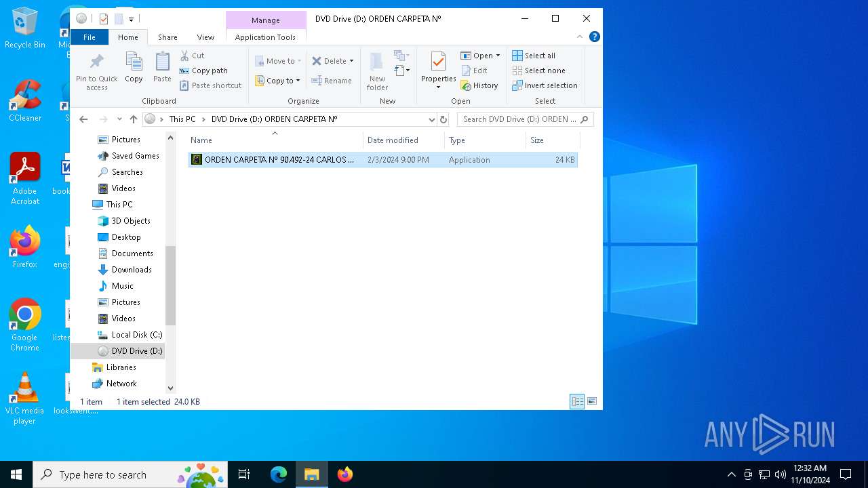Click New folder button

pos(377,71)
